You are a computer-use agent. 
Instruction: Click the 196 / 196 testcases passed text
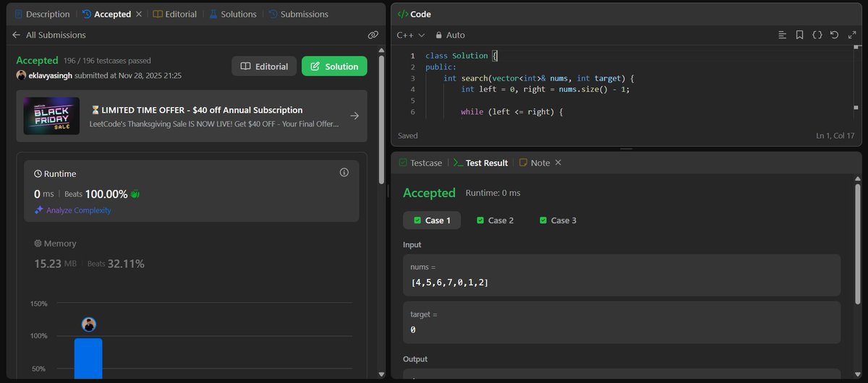[107, 61]
